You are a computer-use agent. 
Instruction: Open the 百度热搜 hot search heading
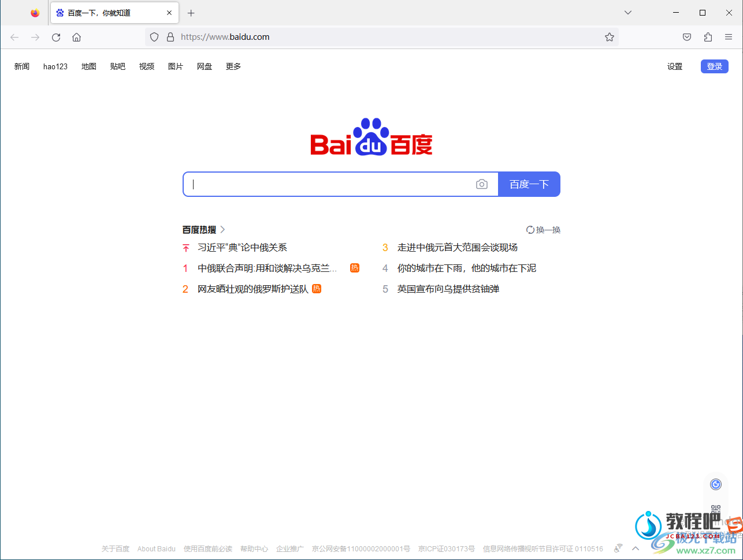(x=203, y=230)
